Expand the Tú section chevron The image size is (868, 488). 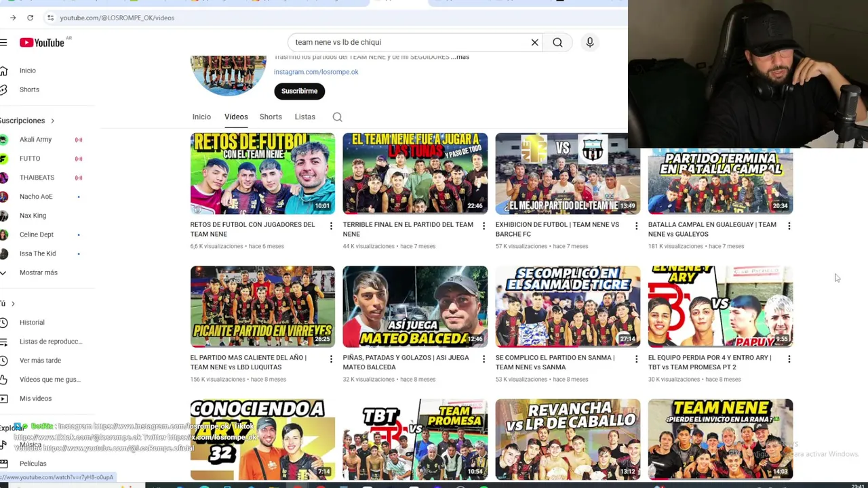[x=13, y=304]
